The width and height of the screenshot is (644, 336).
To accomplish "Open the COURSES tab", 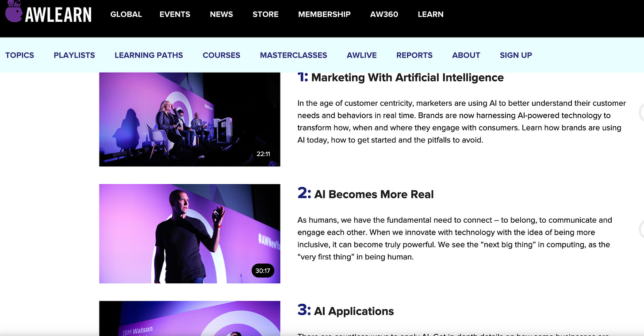I will (x=221, y=55).
